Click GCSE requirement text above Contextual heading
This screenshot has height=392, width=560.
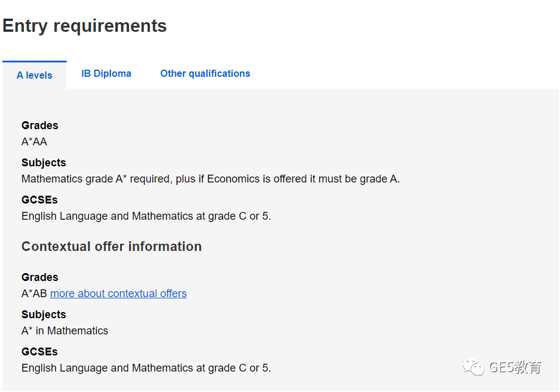[146, 216]
